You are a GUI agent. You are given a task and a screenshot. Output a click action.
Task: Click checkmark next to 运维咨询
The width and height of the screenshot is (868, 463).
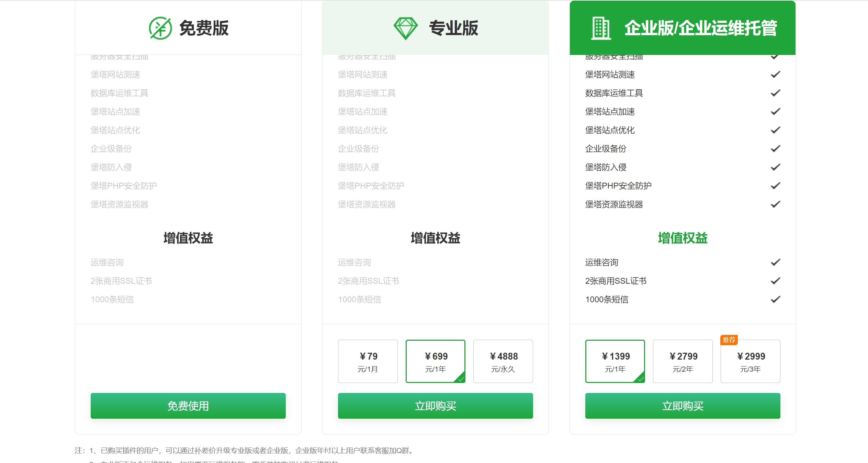(775, 262)
